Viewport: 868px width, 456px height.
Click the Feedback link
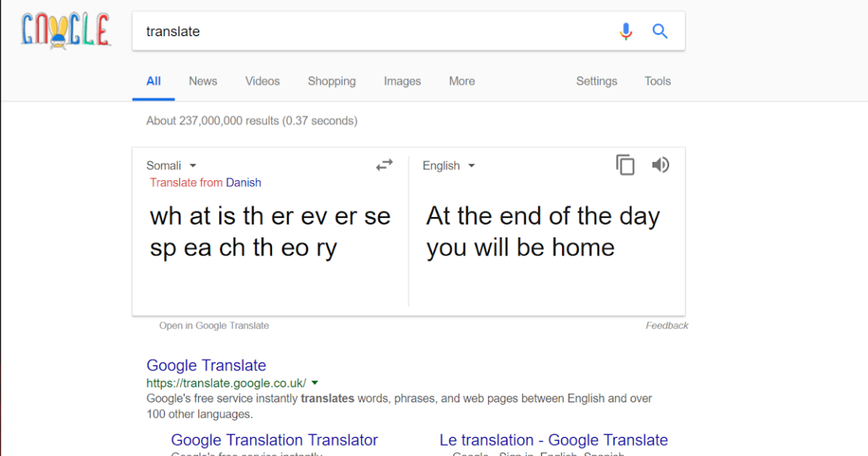point(667,325)
